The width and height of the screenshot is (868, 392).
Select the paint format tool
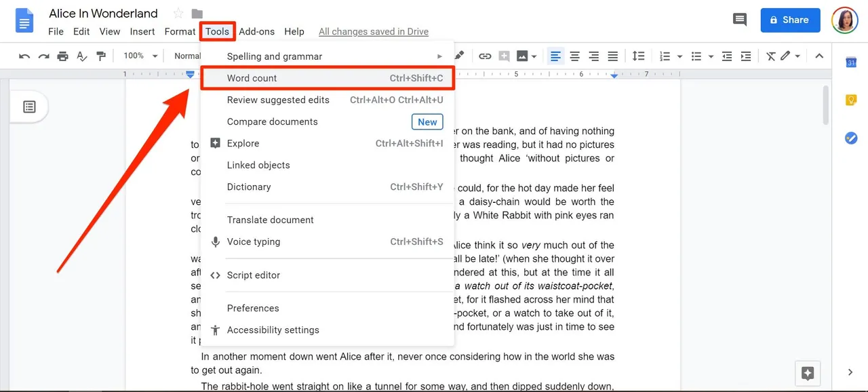pyautogui.click(x=101, y=56)
